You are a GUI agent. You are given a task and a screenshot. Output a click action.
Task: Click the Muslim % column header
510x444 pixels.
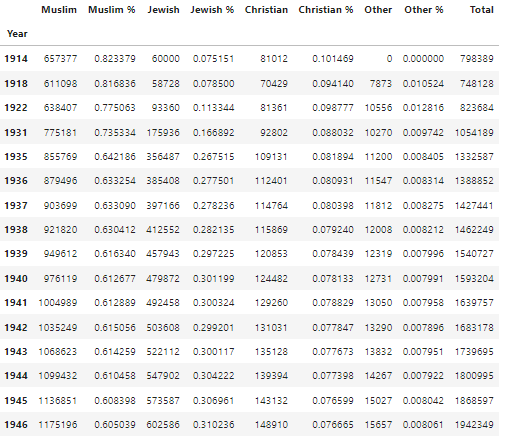(x=112, y=10)
